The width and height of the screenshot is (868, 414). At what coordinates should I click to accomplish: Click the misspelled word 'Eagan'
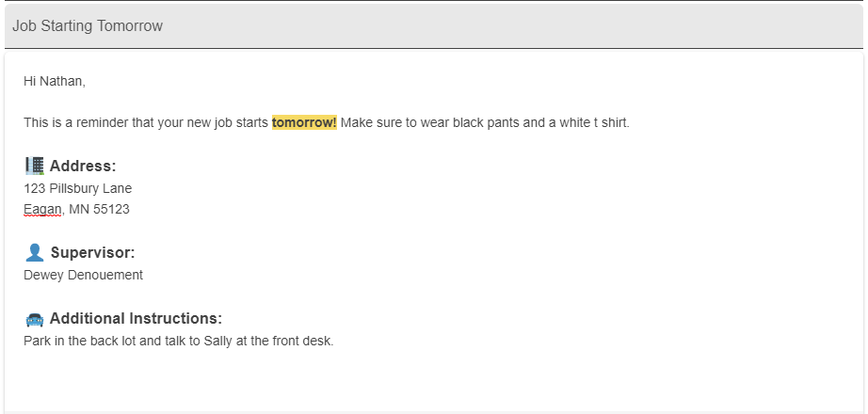tap(42, 209)
